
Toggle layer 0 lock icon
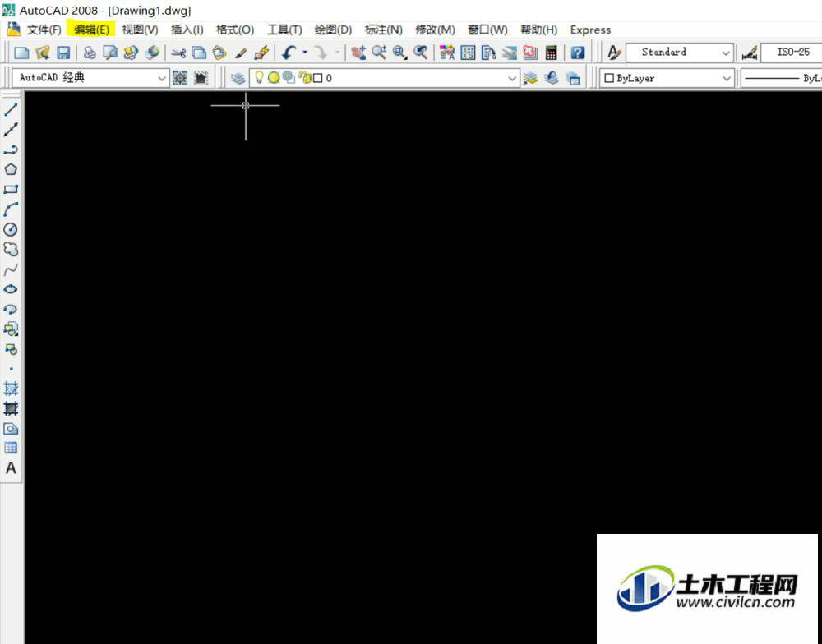305,78
